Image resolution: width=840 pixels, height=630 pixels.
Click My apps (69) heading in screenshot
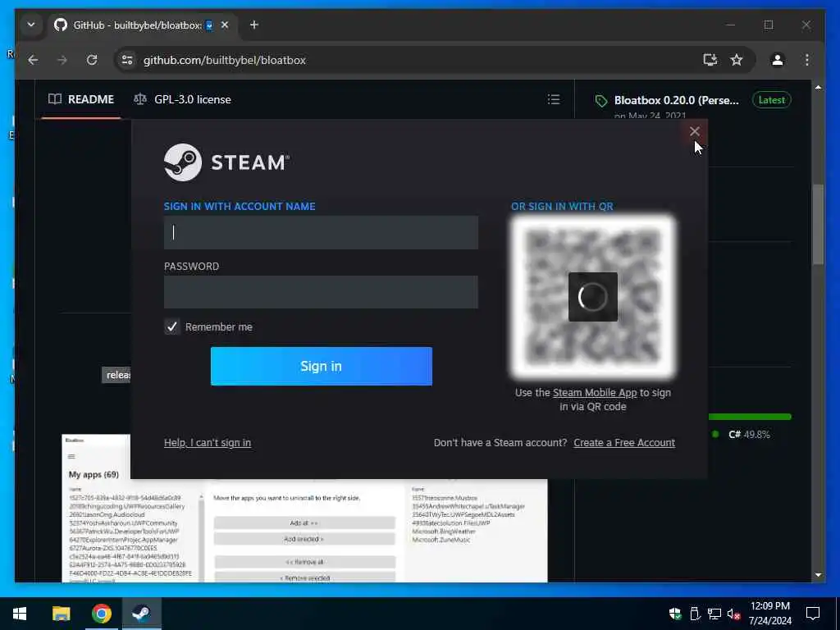(94, 474)
